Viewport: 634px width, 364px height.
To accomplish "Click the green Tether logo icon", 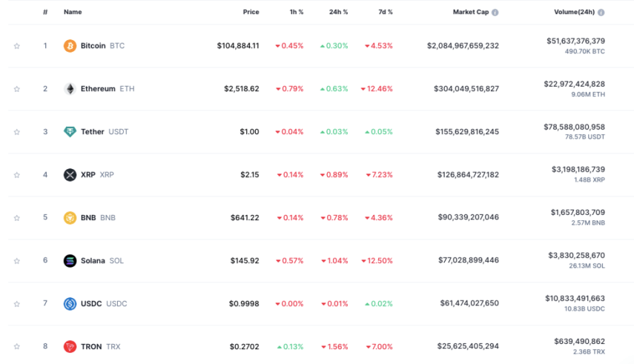I will point(70,132).
